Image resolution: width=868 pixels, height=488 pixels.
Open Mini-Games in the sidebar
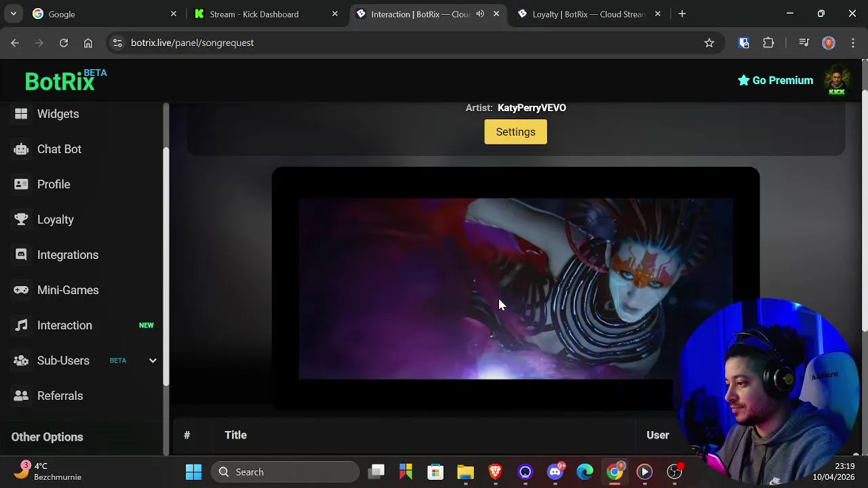(68, 290)
